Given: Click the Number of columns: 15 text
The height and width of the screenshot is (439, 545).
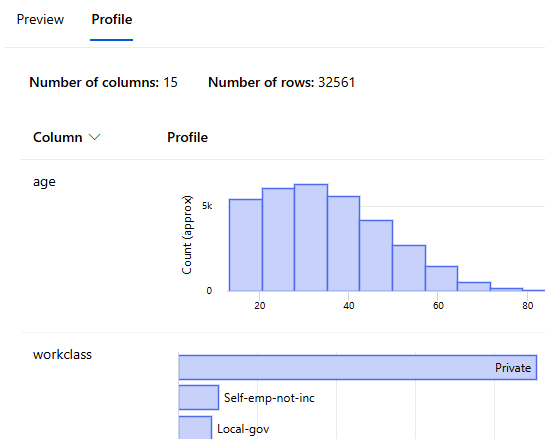Looking at the screenshot, I should click(x=103, y=82).
